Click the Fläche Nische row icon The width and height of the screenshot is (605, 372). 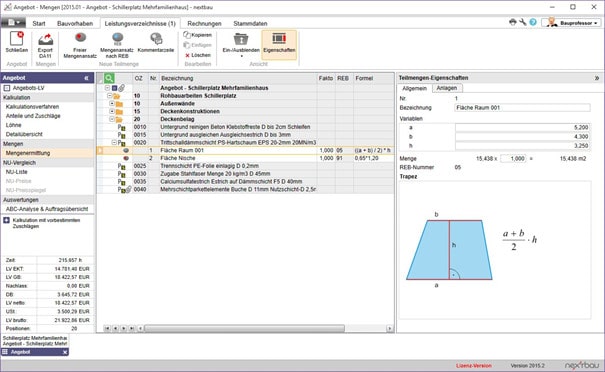(126, 158)
